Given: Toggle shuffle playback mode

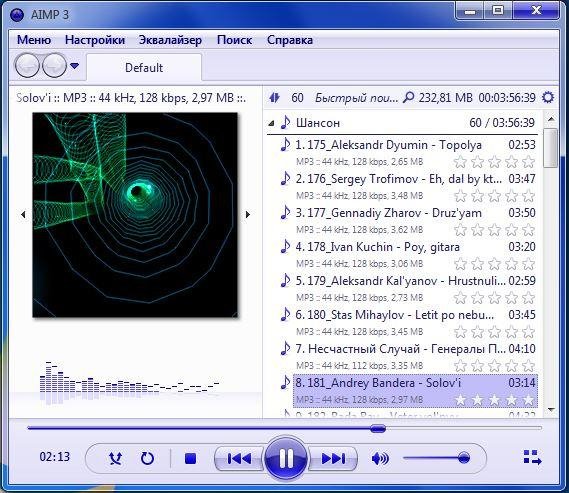Looking at the screenshot, I should point(116,459).
